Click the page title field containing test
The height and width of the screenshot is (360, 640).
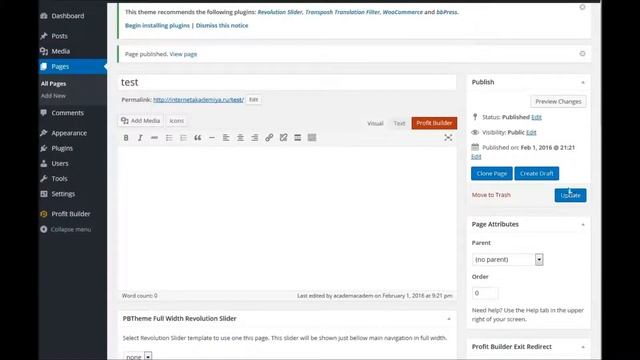pos(287,82)
